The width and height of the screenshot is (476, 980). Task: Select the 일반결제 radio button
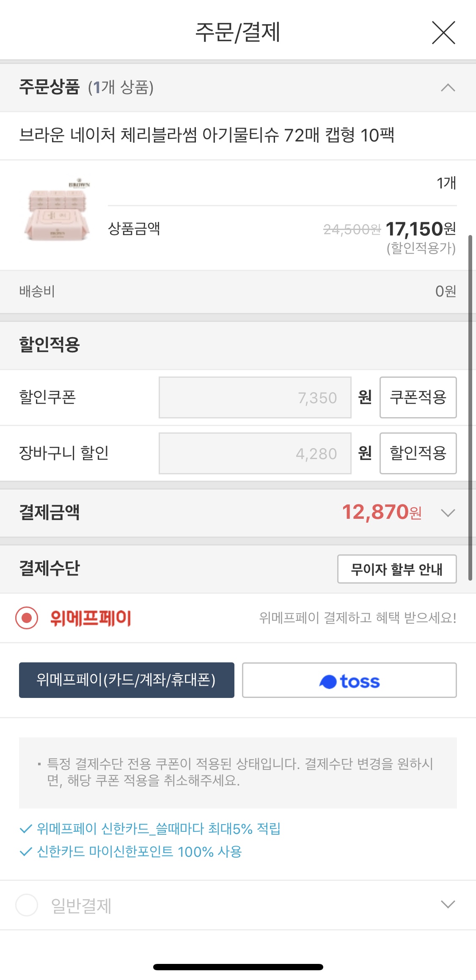pyautogui.click(x=27, y=905)
